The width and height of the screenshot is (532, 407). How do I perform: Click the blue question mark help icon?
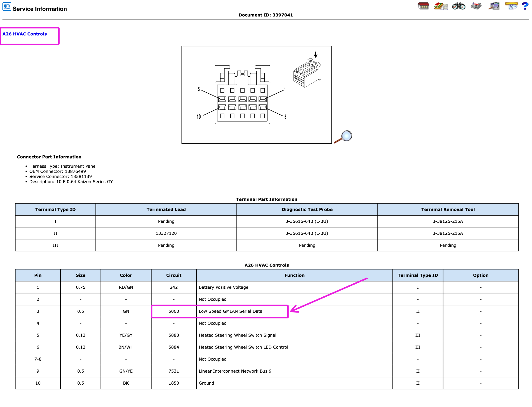(x=525, y=6)
